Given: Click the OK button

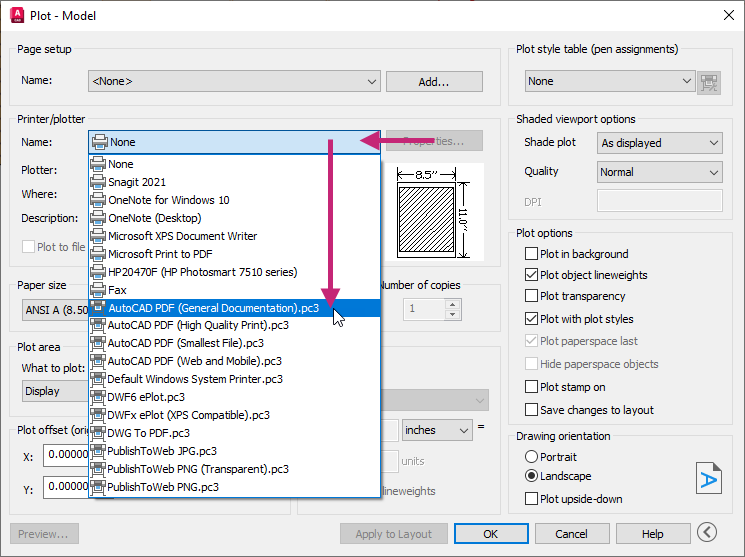Looking at the screenshot, I should pyautogui.click(x=491, y=534).
